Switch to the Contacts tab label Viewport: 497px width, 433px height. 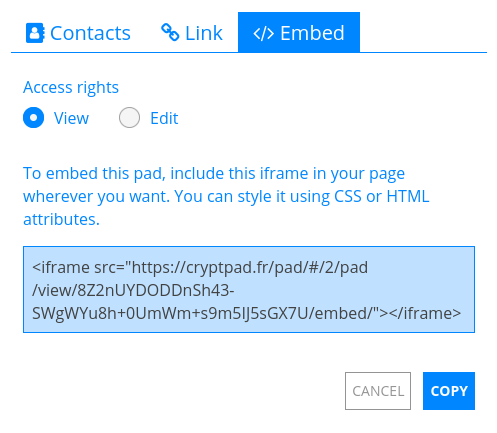tap(90, 33)
